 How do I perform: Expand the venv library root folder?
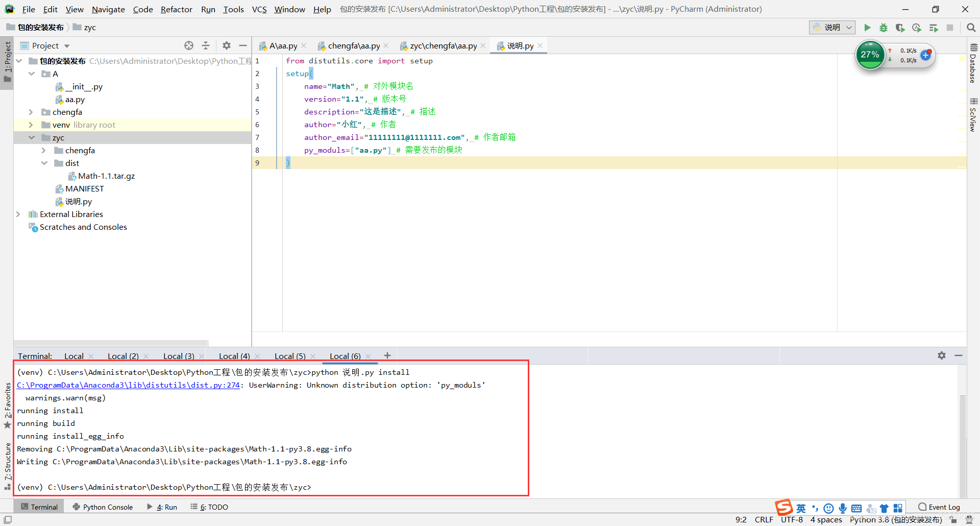pos(32,125)
